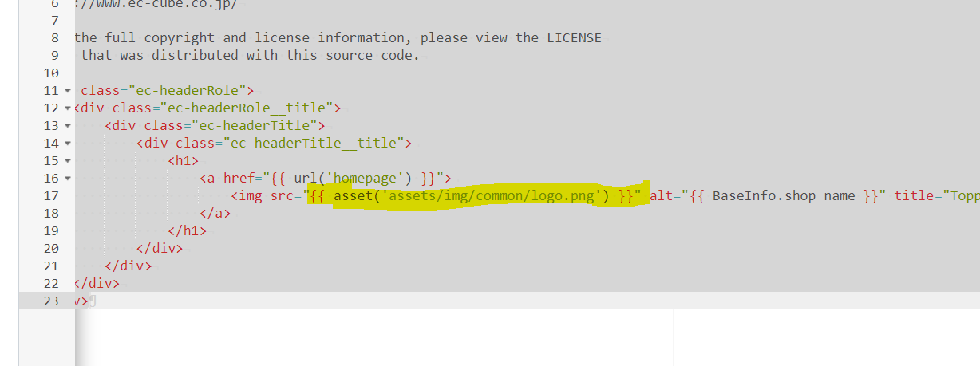Click the title attribute on line 17

(x=936, y=195)
